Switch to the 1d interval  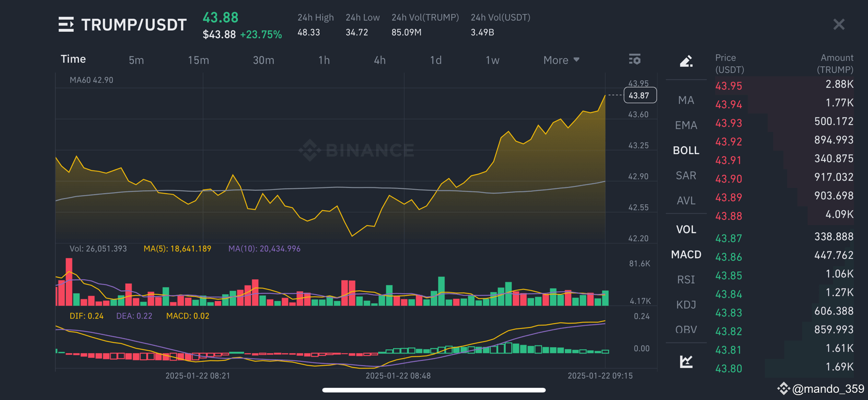coord(436,60)
